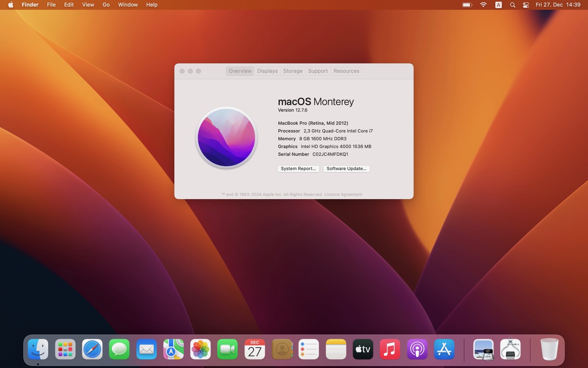Viewport: 588px width, 368px height.
Task: Close the About This Mac window
Action: pyautogui.click(x=182, y=71)
